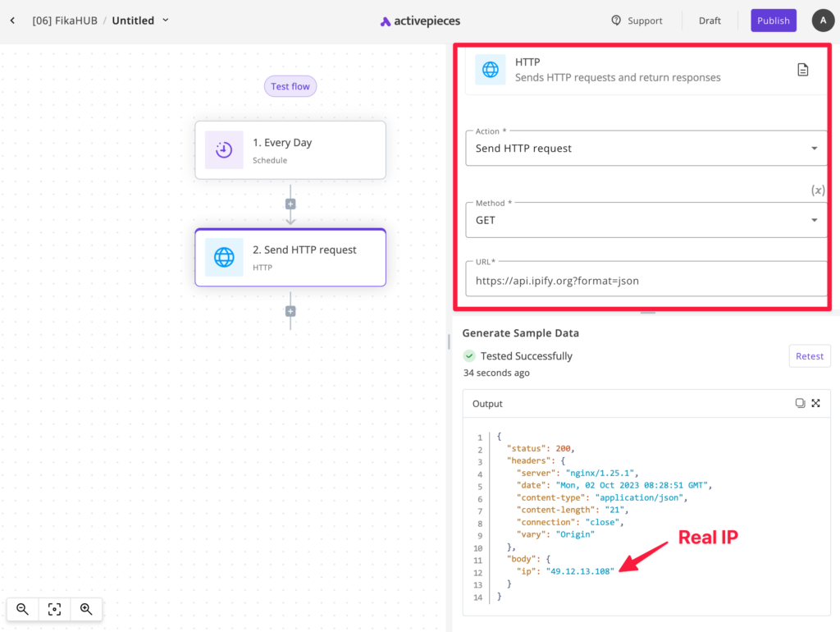Zoom in on the flow canvas
The image size is (840, 632).
[85, 609]
